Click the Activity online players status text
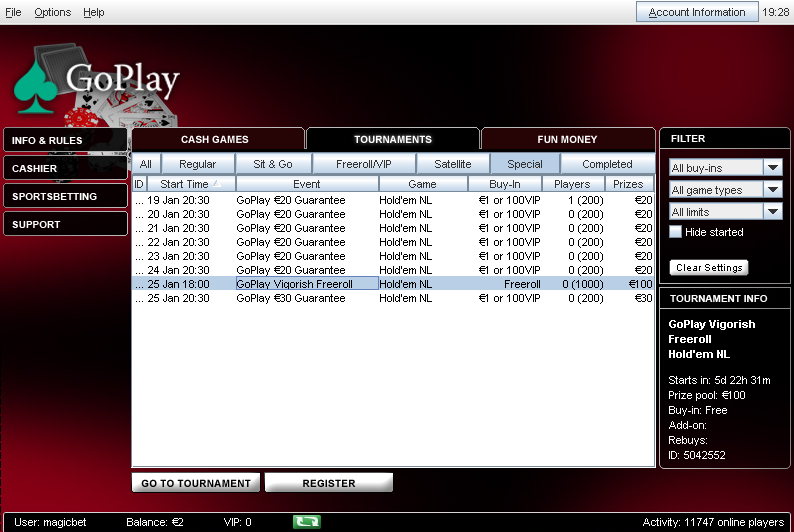 click(x=713, y=522)
